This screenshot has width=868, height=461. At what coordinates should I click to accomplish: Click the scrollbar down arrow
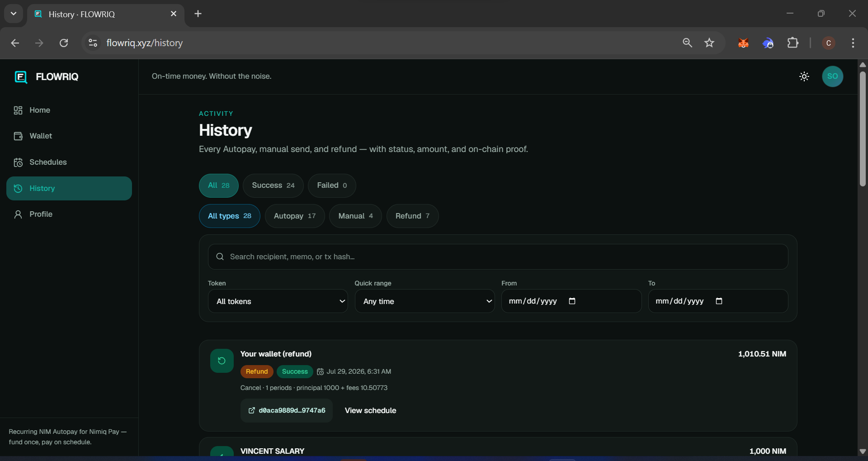(863, 451)
